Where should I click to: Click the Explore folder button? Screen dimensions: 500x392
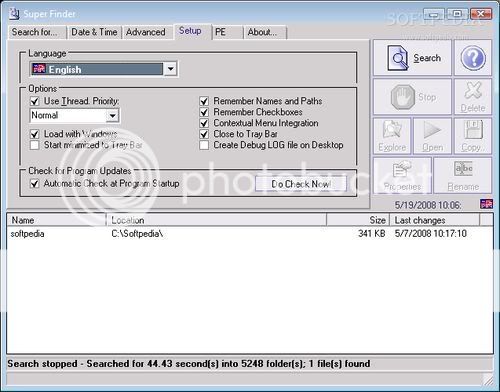click(392, 136)
